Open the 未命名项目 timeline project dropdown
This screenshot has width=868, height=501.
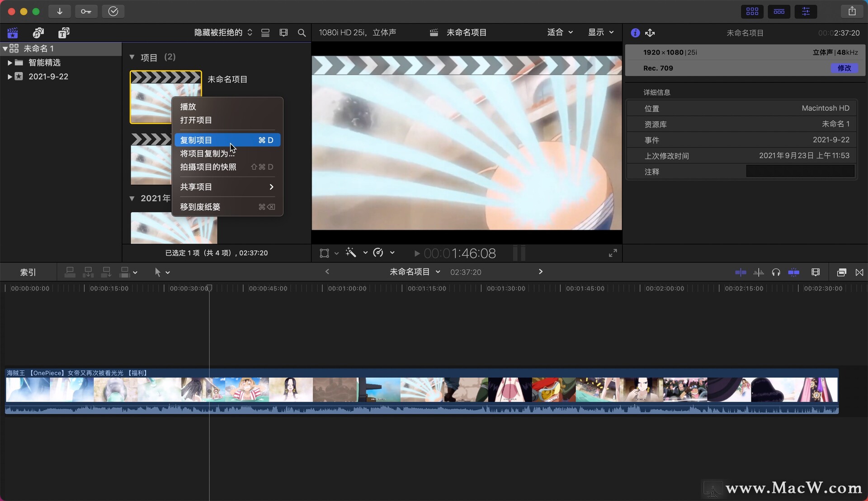tap(415, 272)
